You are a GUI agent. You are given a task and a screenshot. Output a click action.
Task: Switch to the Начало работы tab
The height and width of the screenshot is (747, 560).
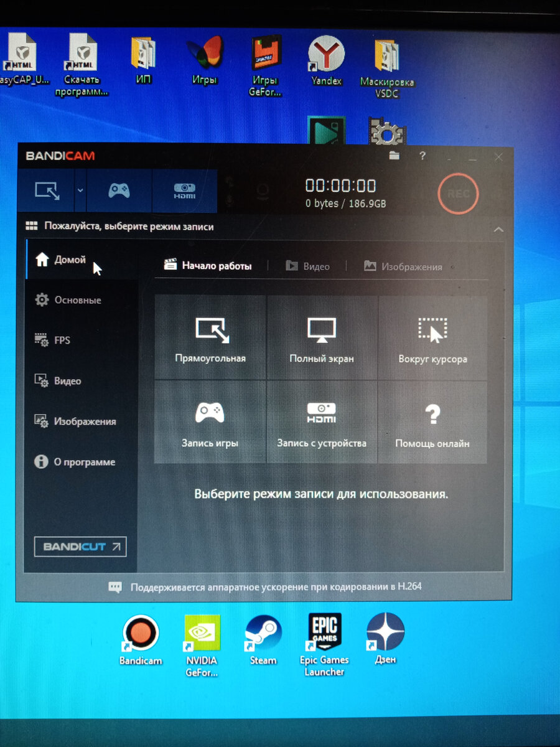pyautogui.click(x=208, y=266)
